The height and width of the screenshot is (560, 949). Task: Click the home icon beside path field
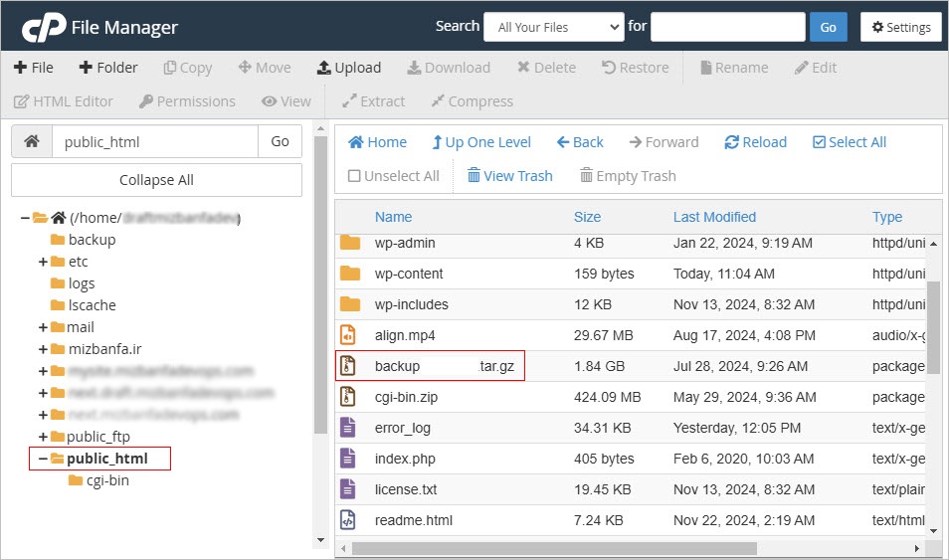click(x=32, y=141)
